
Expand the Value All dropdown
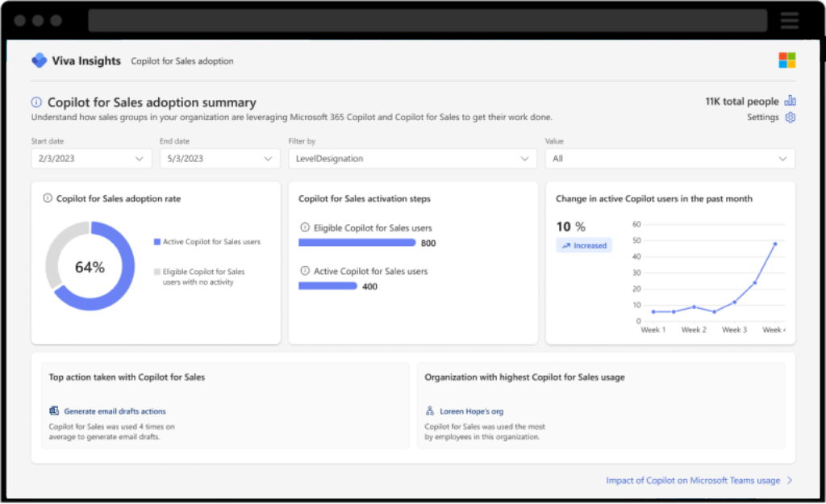coord(670,159)
